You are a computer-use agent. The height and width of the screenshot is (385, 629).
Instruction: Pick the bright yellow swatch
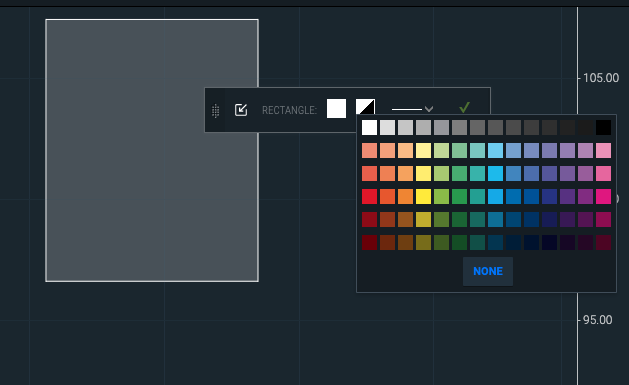tap(423, 197)
